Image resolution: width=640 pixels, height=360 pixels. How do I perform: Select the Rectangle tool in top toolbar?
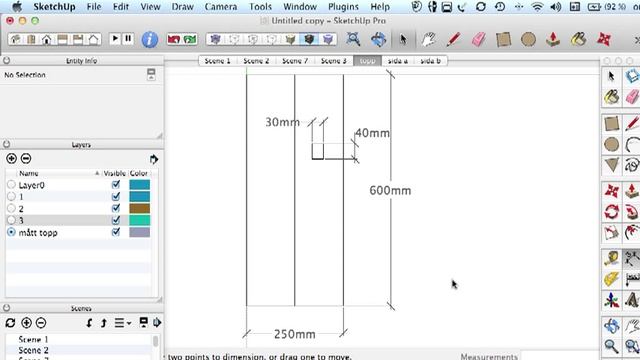[503, 39]
